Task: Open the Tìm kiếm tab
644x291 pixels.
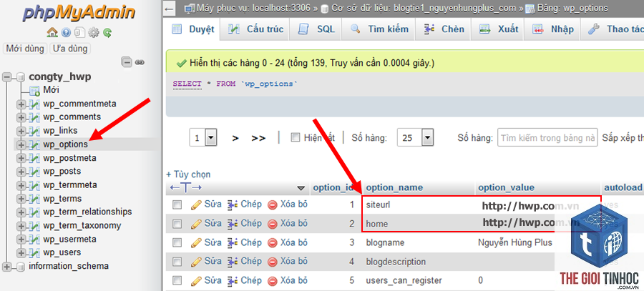Action: (379, 29)
